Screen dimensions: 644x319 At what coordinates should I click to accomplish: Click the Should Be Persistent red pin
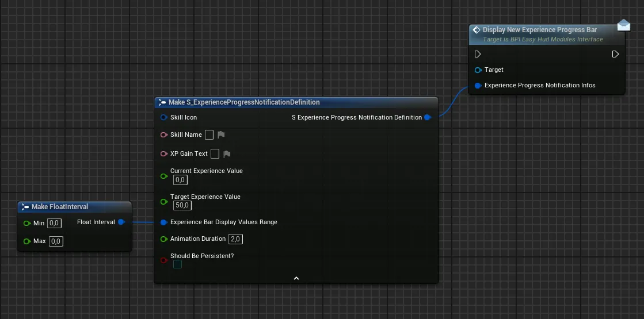(x=164, y=260)
